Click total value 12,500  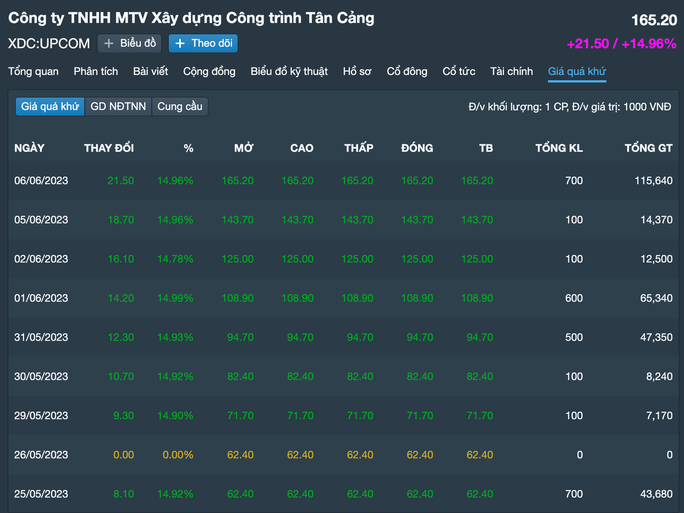pyautogui.click(x=656, y=259)
